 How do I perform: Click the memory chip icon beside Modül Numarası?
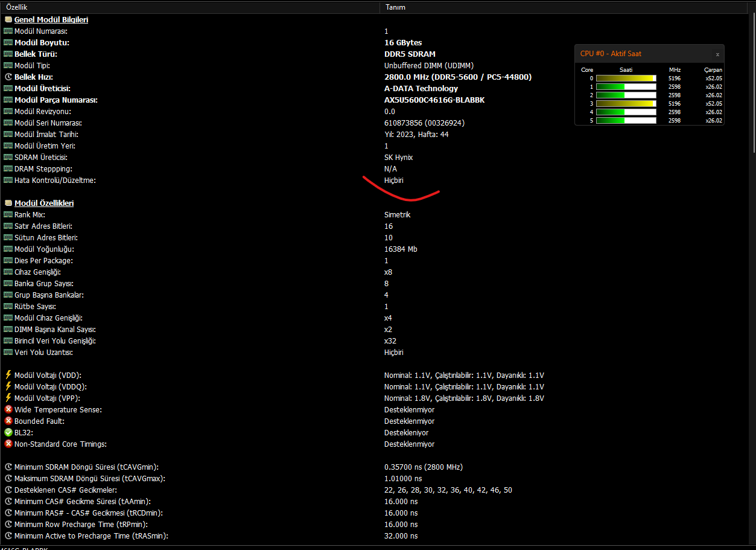coord(8,31)
